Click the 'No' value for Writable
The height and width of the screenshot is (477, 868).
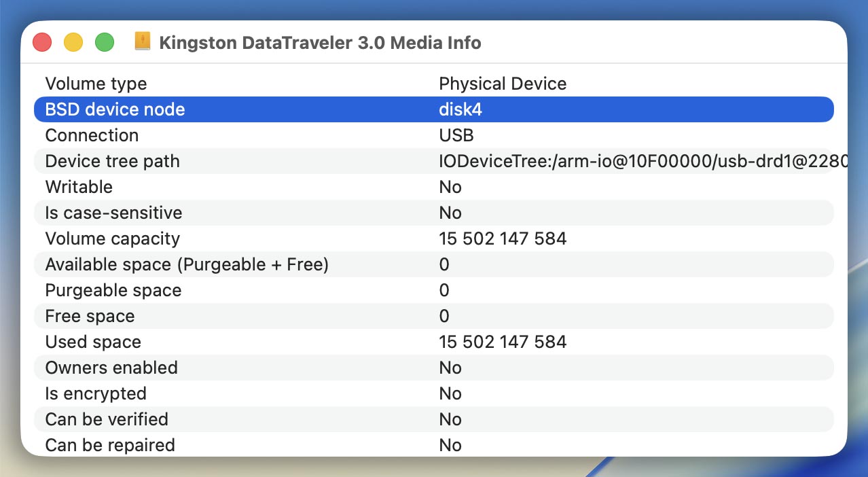(450, 187)
